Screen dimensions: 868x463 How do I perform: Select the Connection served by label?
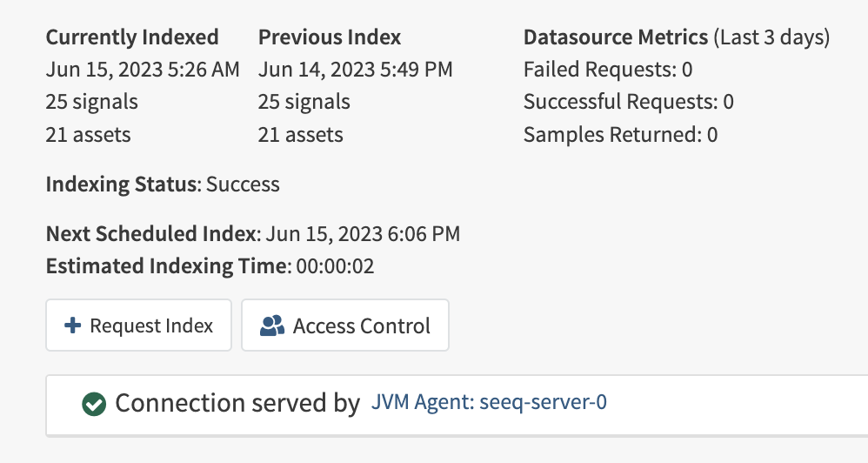click(x=237, y=403)
